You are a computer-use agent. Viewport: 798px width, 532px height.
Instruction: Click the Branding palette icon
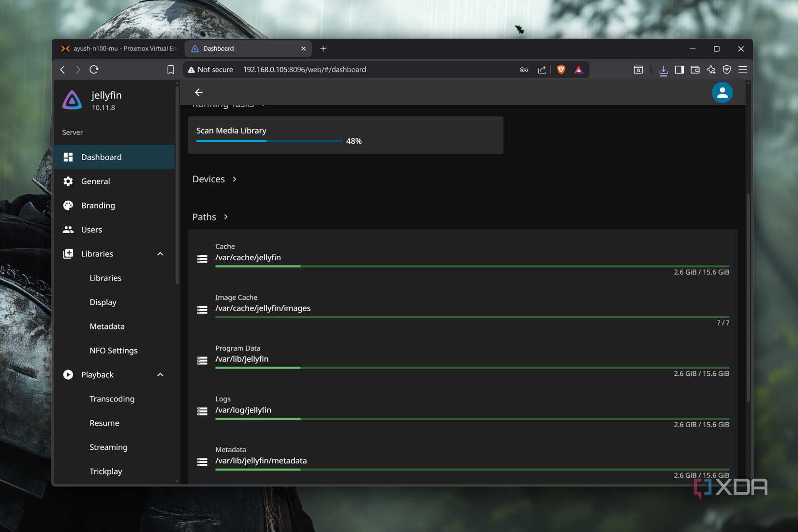pyautogui.click(x=68, y=206)
